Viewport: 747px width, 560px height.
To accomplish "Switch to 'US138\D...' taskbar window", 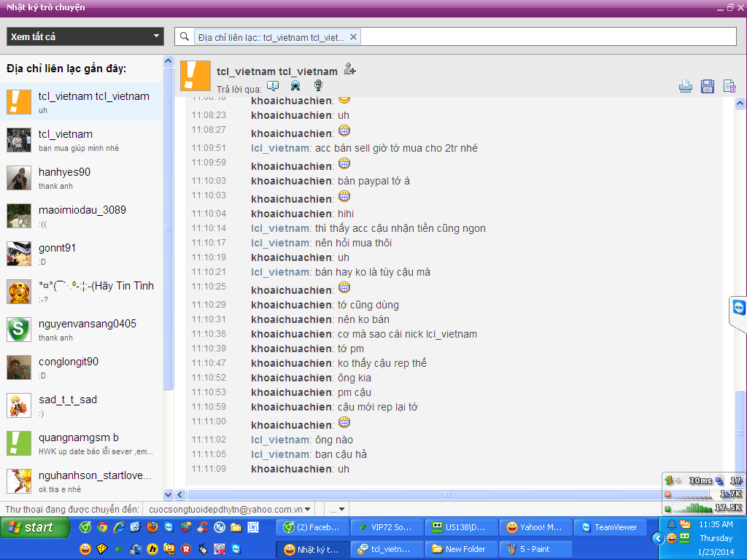I will coord(461,527).
